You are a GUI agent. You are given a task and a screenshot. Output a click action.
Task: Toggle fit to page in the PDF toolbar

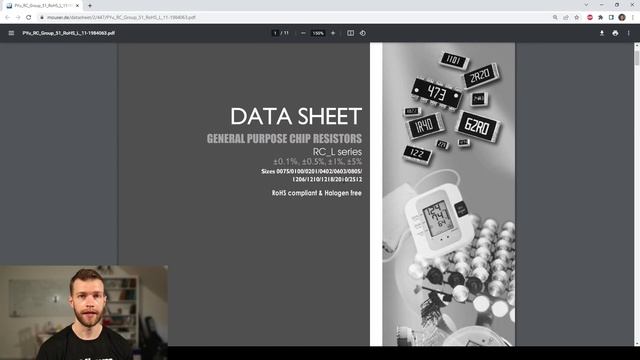[x=350, y=33]
